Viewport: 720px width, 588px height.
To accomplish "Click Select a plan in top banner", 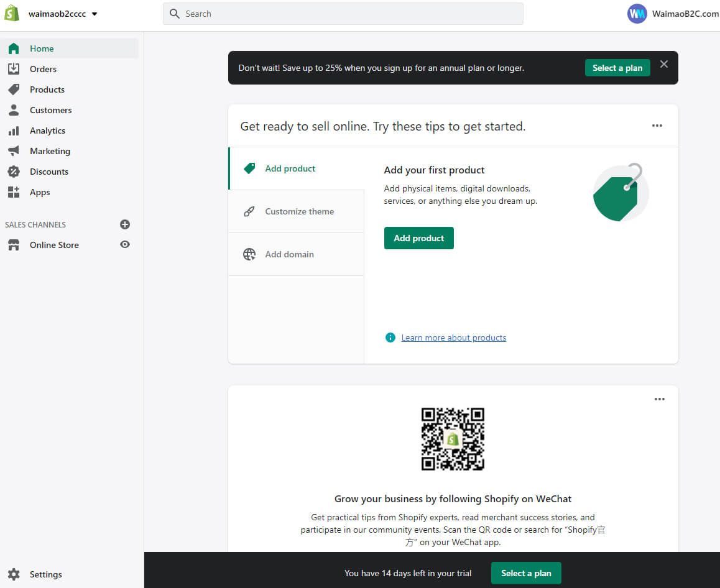I will point(617,68).
